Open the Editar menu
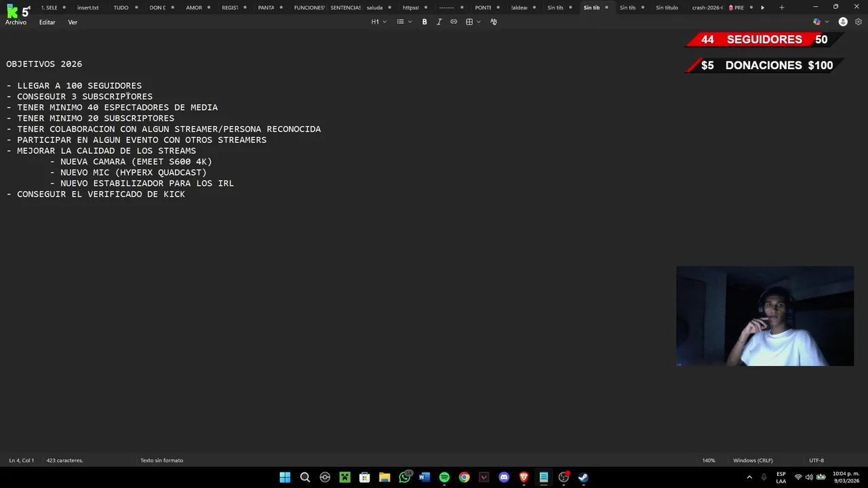 click(47, 22)
